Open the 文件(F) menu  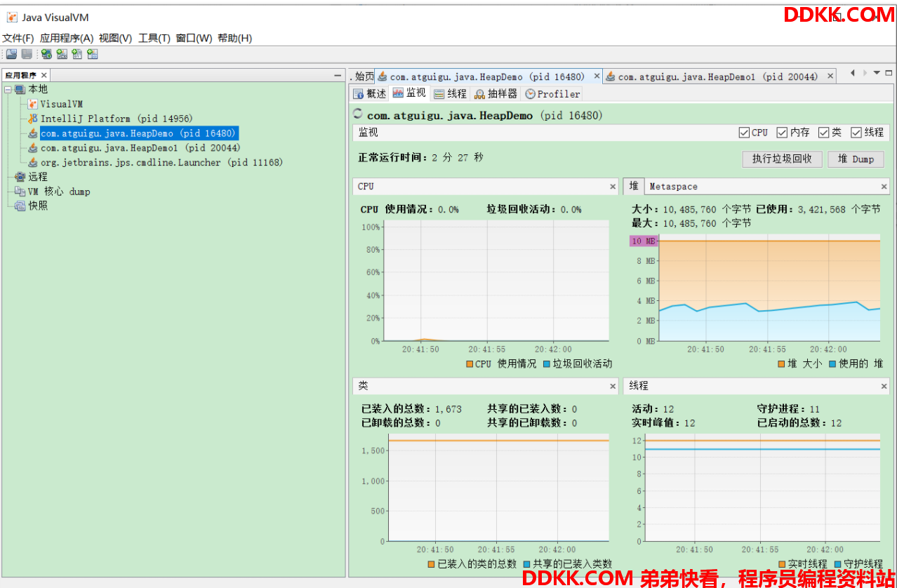pyautogui.click(x=18, y=38)
